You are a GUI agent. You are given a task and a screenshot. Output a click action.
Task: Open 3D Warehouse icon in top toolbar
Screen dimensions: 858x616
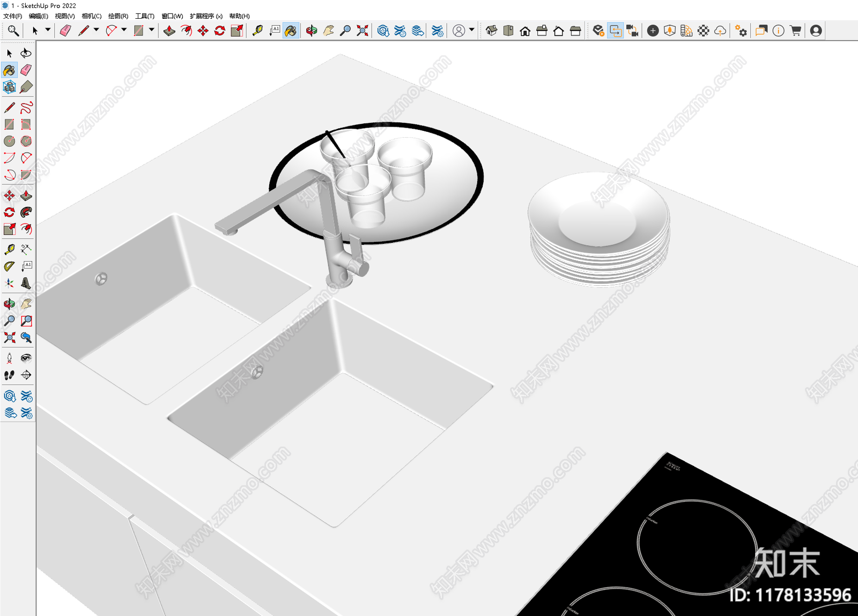pyautogui.click(x=383, y=31)
